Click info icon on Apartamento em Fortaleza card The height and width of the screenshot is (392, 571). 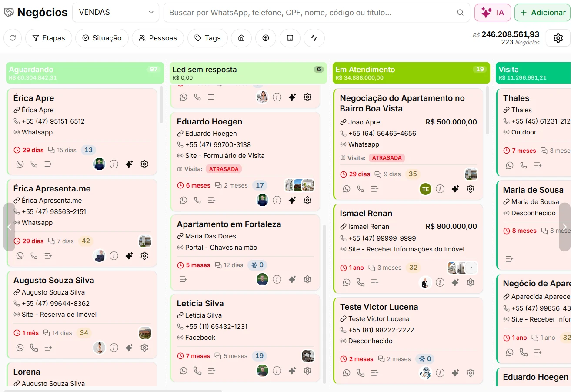(277, 279)
